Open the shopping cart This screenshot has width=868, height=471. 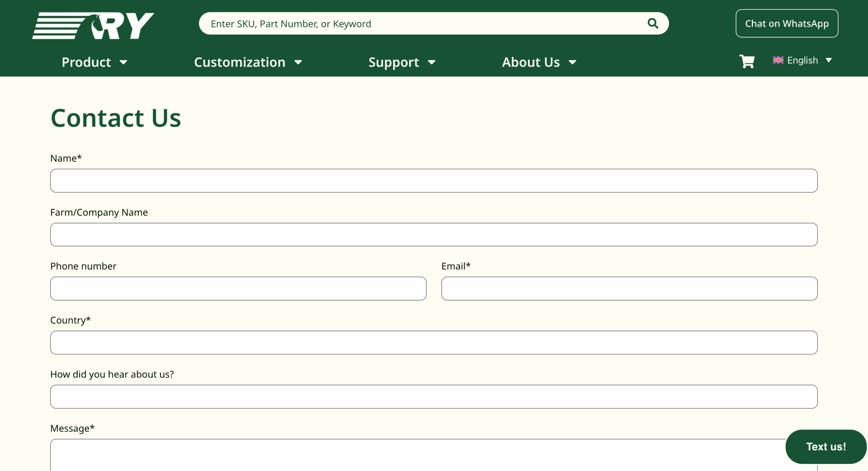click(x=747, y=61)
